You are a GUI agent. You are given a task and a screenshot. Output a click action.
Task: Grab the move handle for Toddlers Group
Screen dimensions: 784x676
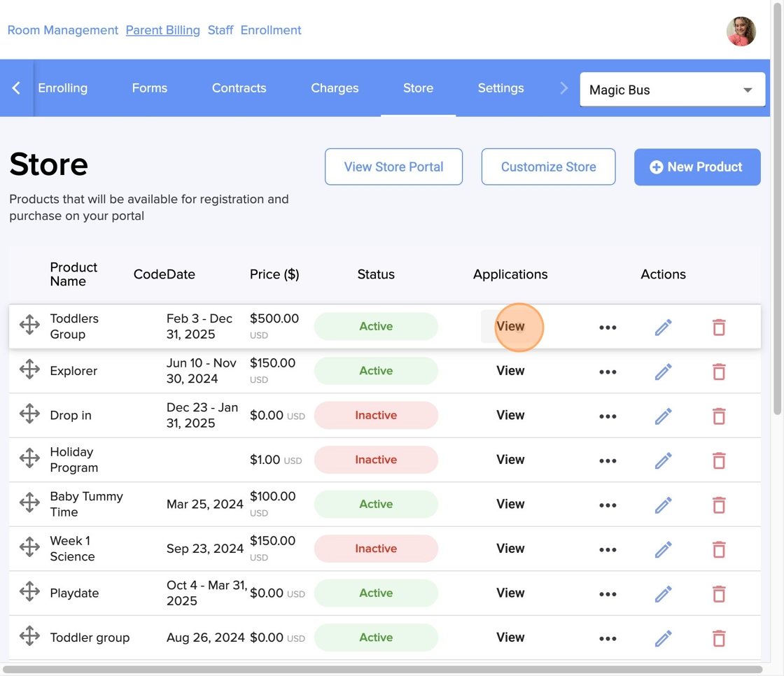pos(29,325)
